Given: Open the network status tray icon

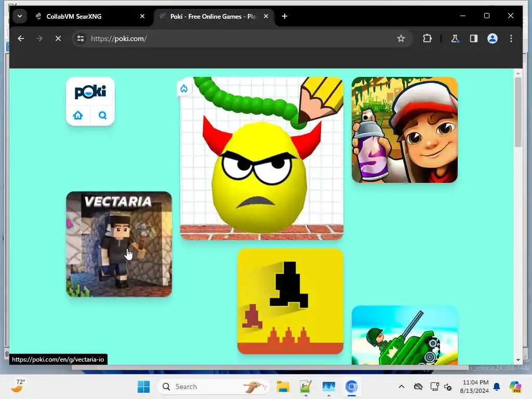Looking at the screenshot, I should [434, 387].
